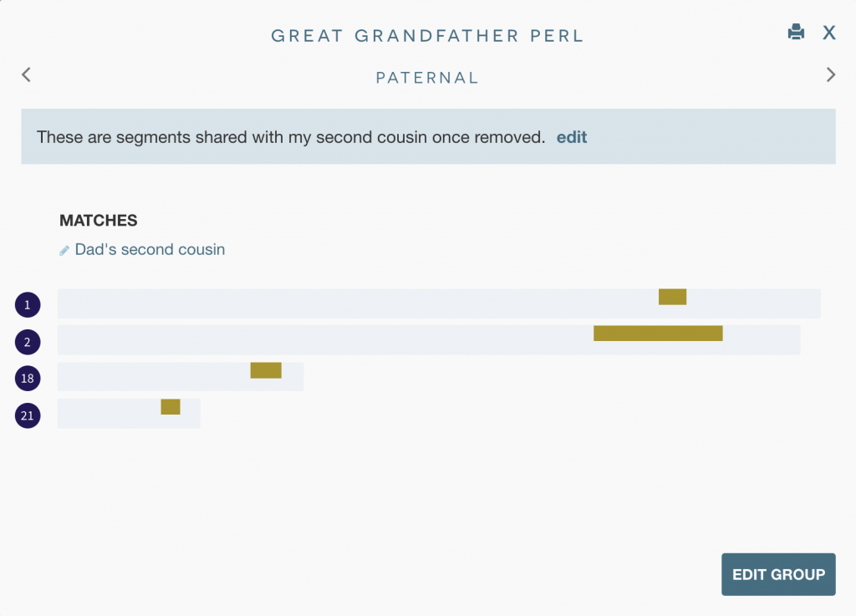
Task: Select the long gold segment on chromosome 2
Action: pyautogui.click(x=658, y=333)
